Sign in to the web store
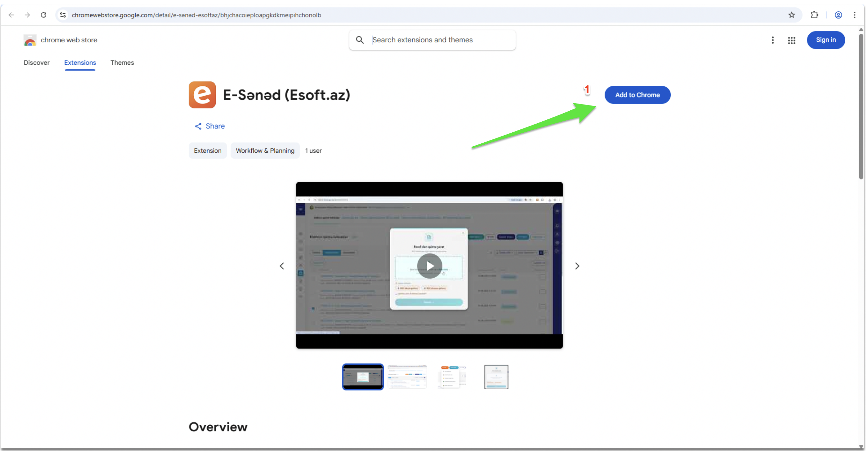The width and height of the screenshot is (868, 451). tap(826, 40)
